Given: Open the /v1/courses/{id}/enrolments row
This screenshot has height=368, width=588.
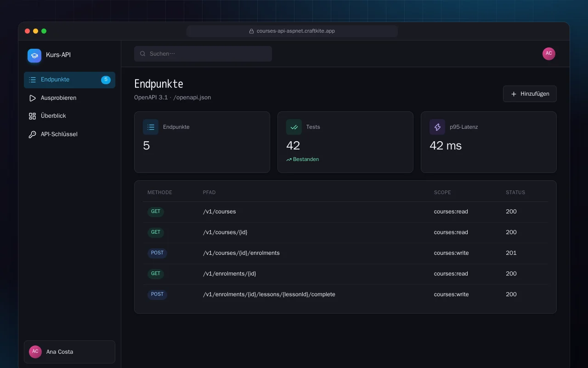Looking at the screenshot, I should [345, 253].
